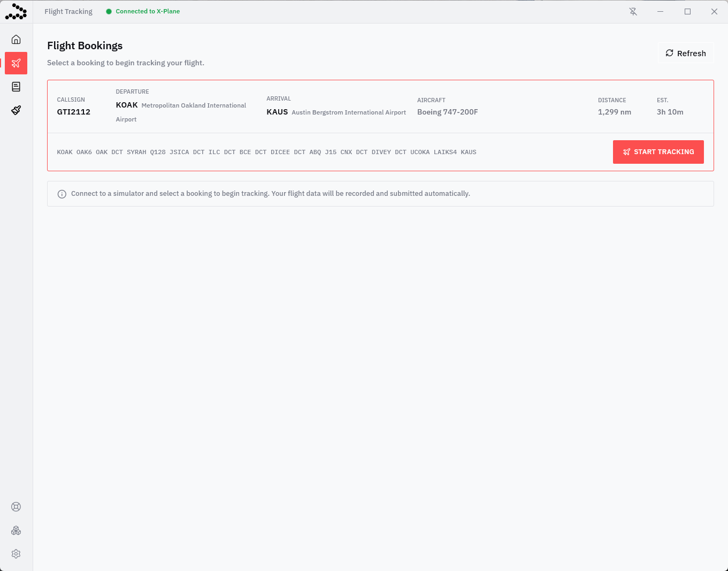Click 'Metropolitan Oakland International' airport name
728x571 pixels.
click(194, 105)
